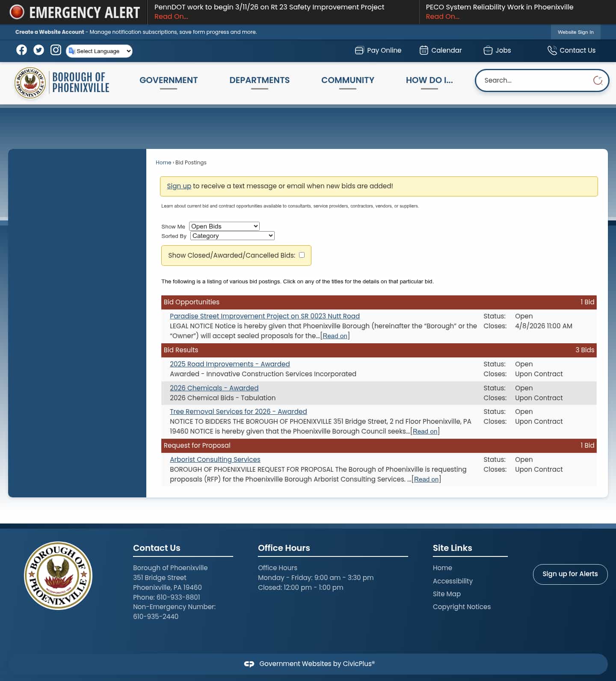The image size is (616, 681).
Task: Toggle Show Closed/Awarded/Cancelled Bids checkbox
Action: point(302,255)
